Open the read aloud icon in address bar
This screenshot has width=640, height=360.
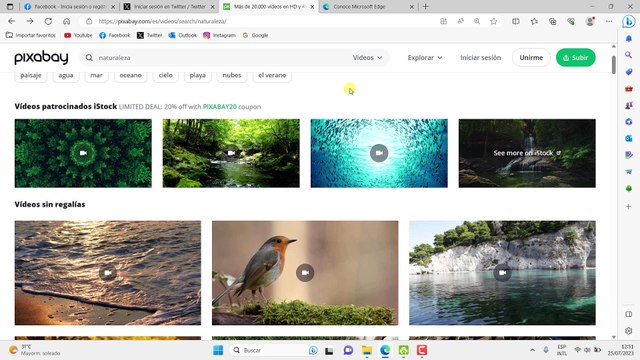[460, 21]
